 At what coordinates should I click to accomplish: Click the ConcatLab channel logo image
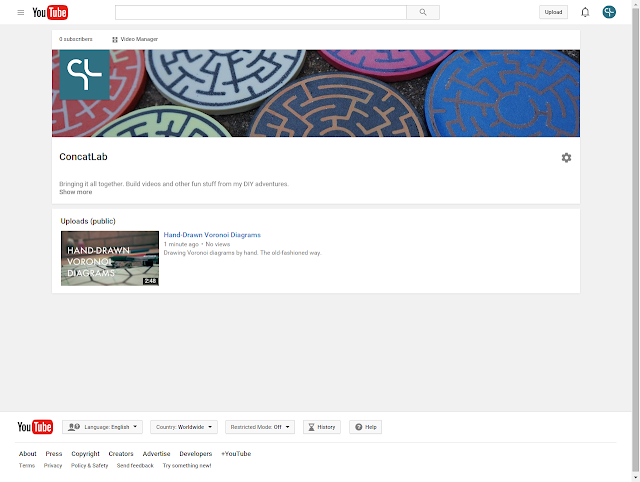[x=84, y=75]
